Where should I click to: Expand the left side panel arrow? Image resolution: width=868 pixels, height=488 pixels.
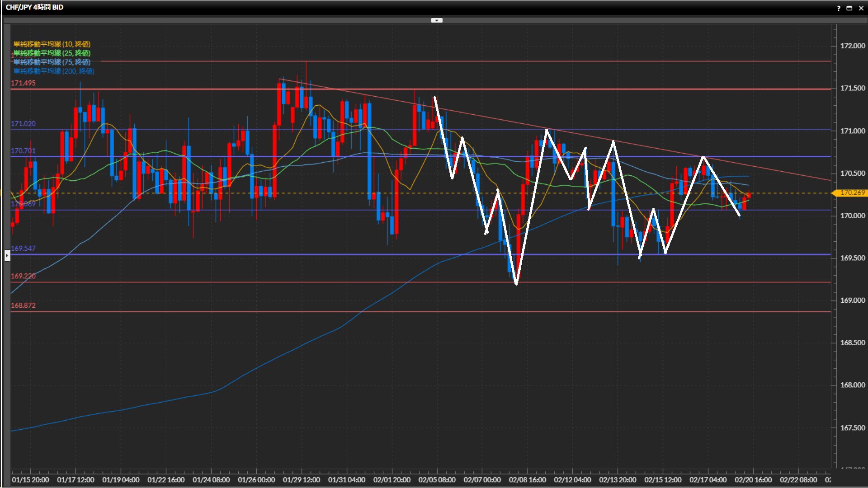tap(7, 256)
